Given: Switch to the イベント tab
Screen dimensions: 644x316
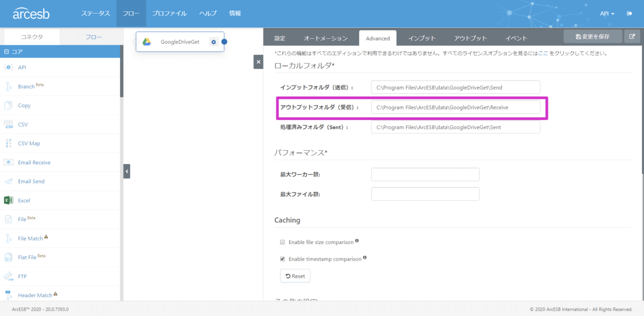Looking at the screenshot, I should pos(516,38).
